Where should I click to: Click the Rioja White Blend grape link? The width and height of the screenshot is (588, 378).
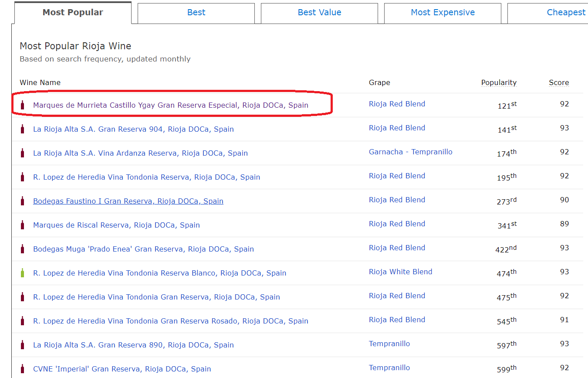point(400,272)
